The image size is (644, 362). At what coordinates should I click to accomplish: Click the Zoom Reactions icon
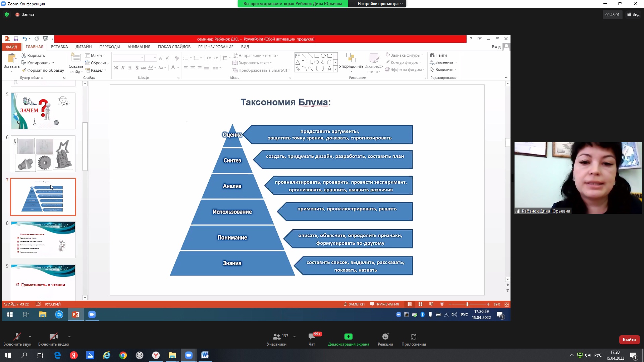pyautogui.click(x=385, y=337)
